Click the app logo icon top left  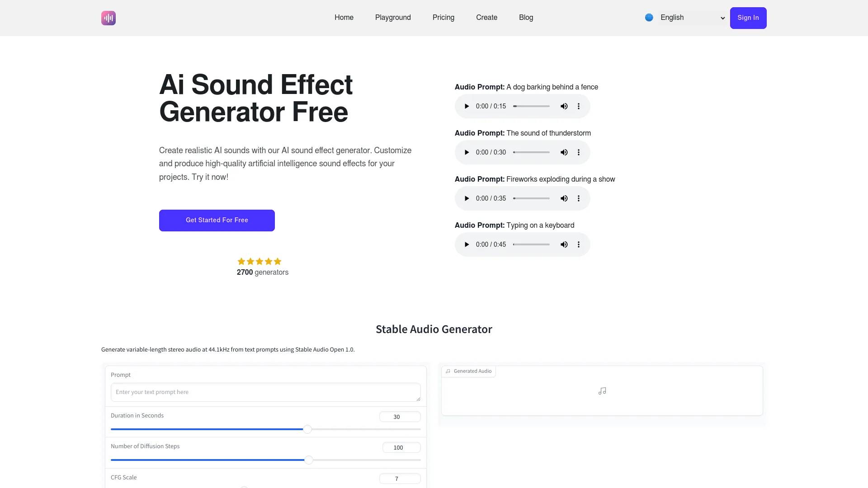coord(108,18)
